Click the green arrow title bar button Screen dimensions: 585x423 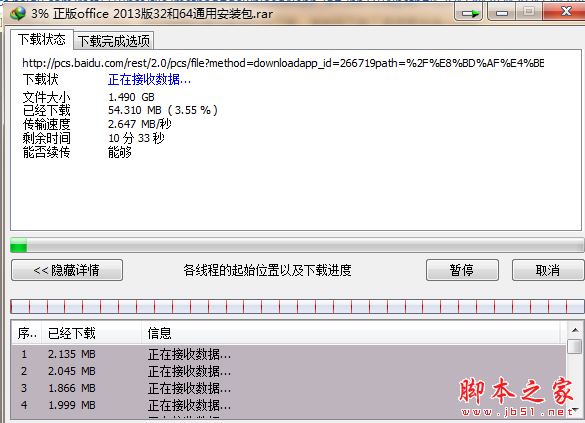pyautogui.click(x=469, y=13)
